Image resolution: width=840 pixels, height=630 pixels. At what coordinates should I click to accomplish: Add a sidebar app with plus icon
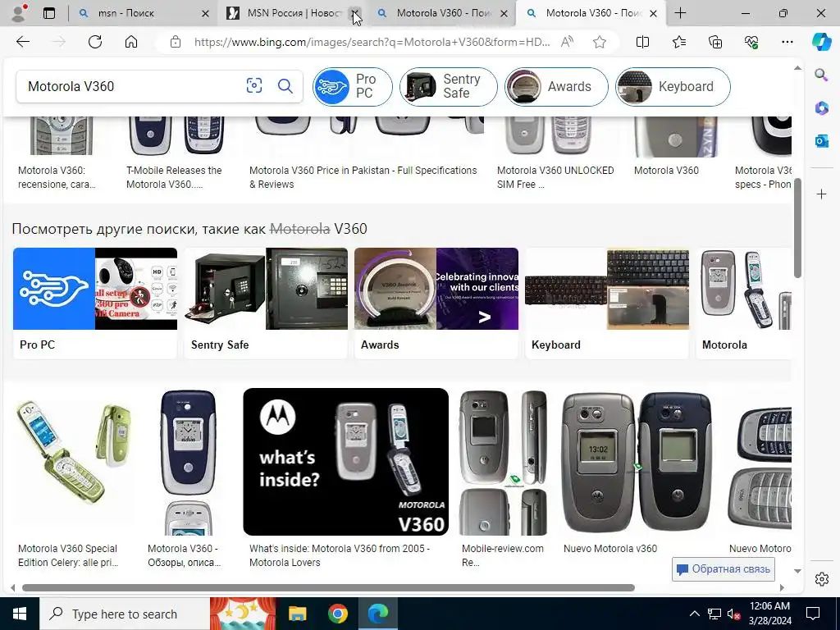(821, 194)
